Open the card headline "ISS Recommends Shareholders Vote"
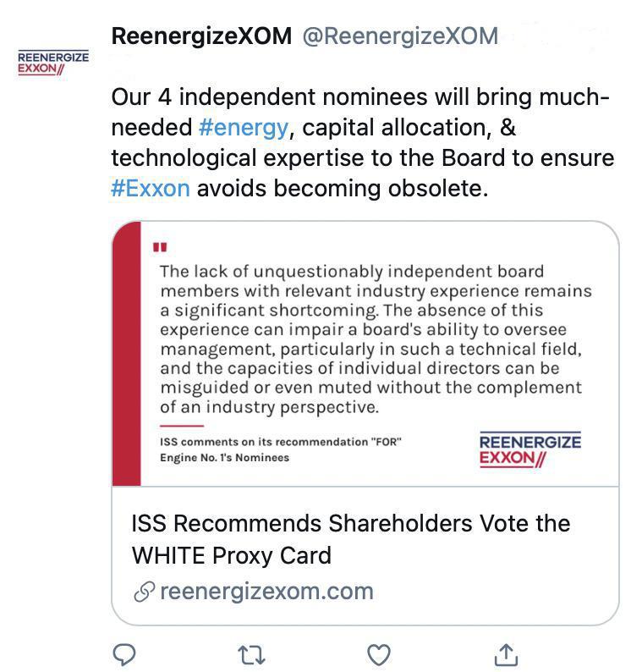 pos(350,523)
